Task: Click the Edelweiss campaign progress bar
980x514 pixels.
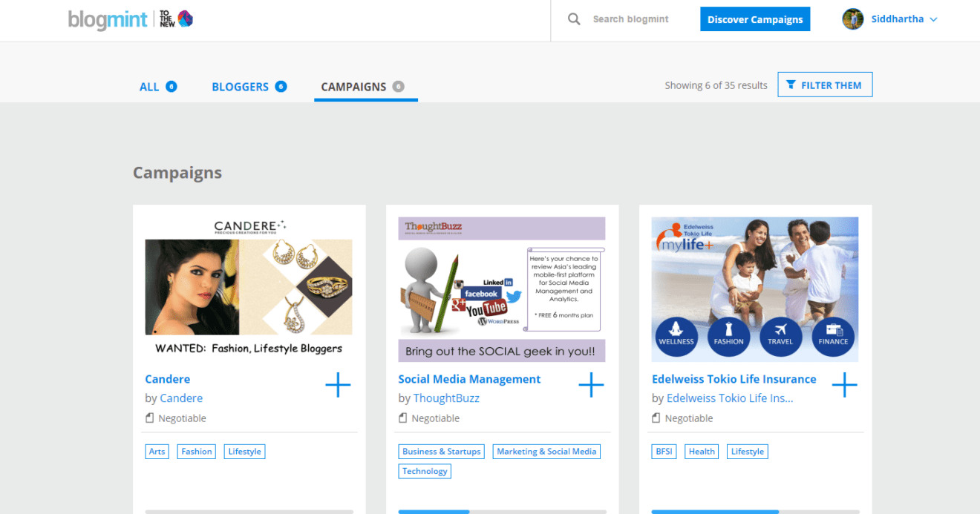Action: tap(756, 512)
